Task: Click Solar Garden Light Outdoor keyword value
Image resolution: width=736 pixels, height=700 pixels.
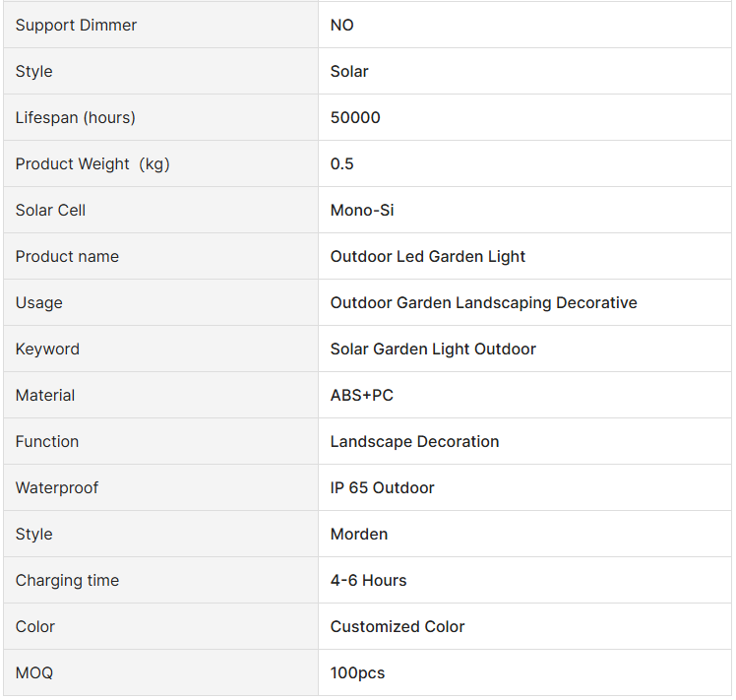Action: pyautogui.click(x=433, y=350)
